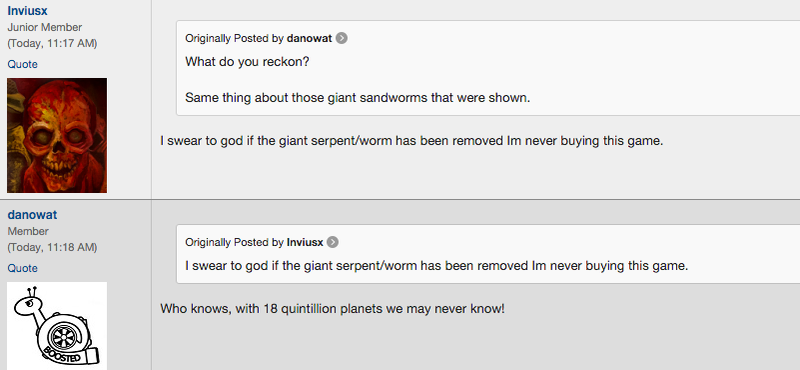Click Inviusx's reply text outside the quote box
This screenshot has width=800, height=370.
tap(412, 141)
